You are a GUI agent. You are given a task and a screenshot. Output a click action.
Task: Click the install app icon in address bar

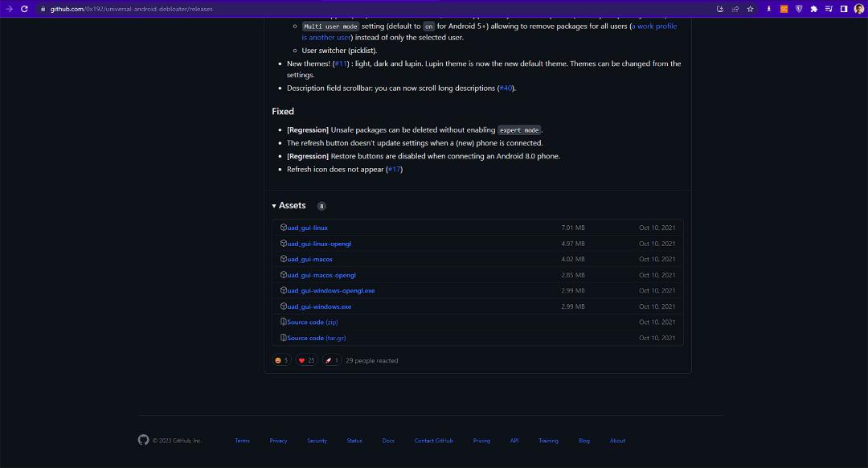pyautogui.click(x=719, y=9)
